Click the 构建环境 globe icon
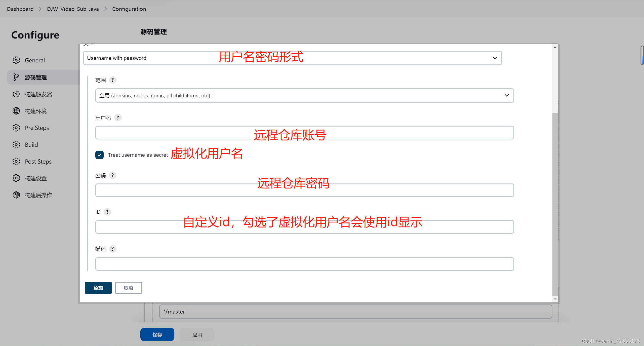Screen dimensions: 644x346 (x=16, y=111)
